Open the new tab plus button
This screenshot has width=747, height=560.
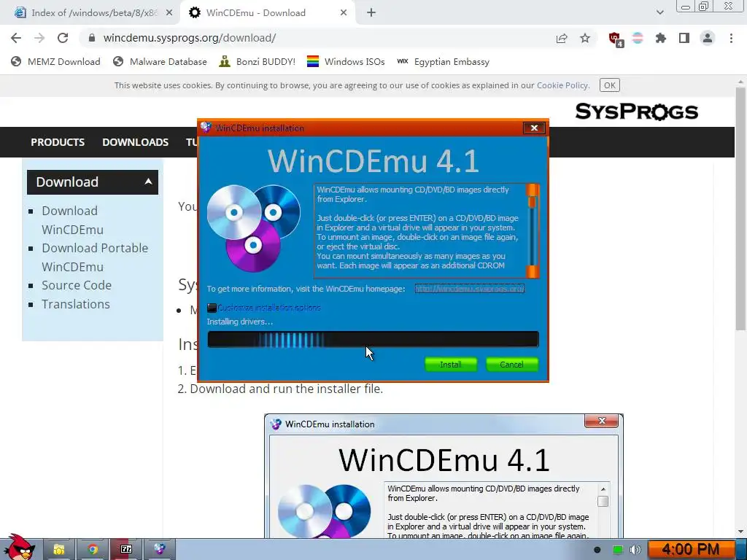pos(371,13)
